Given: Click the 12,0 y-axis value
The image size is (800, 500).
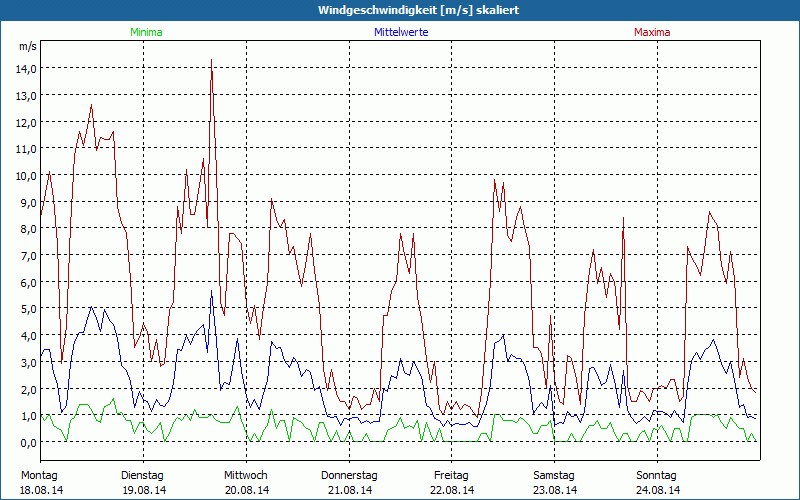Looking at the screenshot, I should click(27, 122).
